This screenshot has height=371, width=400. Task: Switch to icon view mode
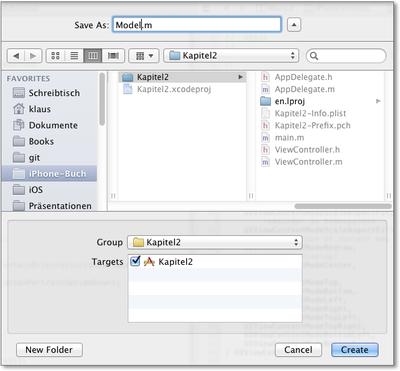pyautogui.click(x=55, y=56)
